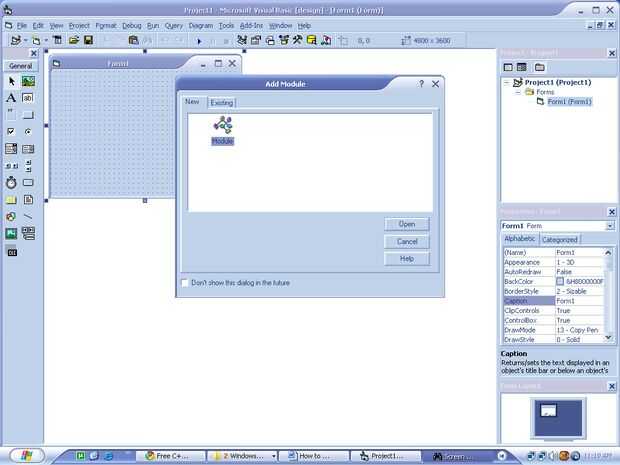Collapse the Forms folder node
The image size is (620, 465).
tap(518, 92)
